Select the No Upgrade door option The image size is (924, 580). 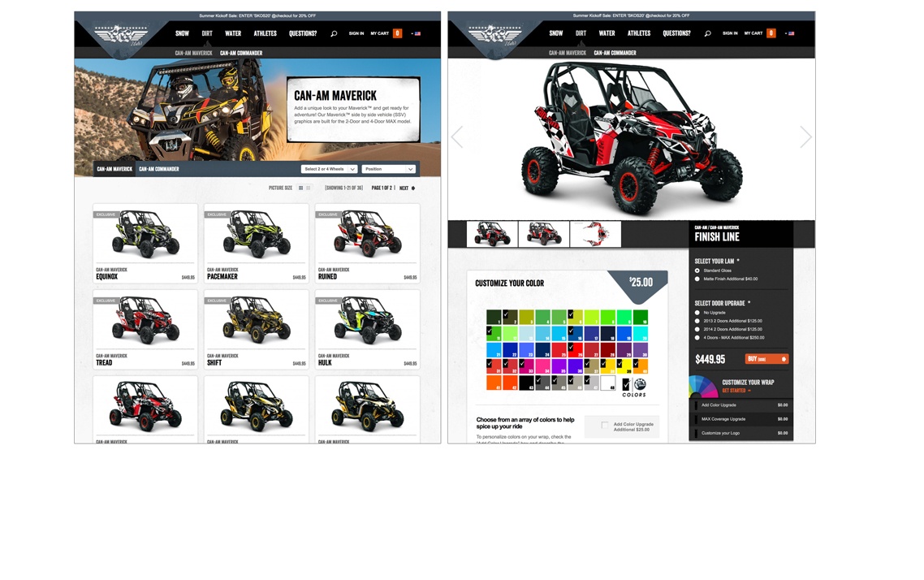click(x=697, y=313)
